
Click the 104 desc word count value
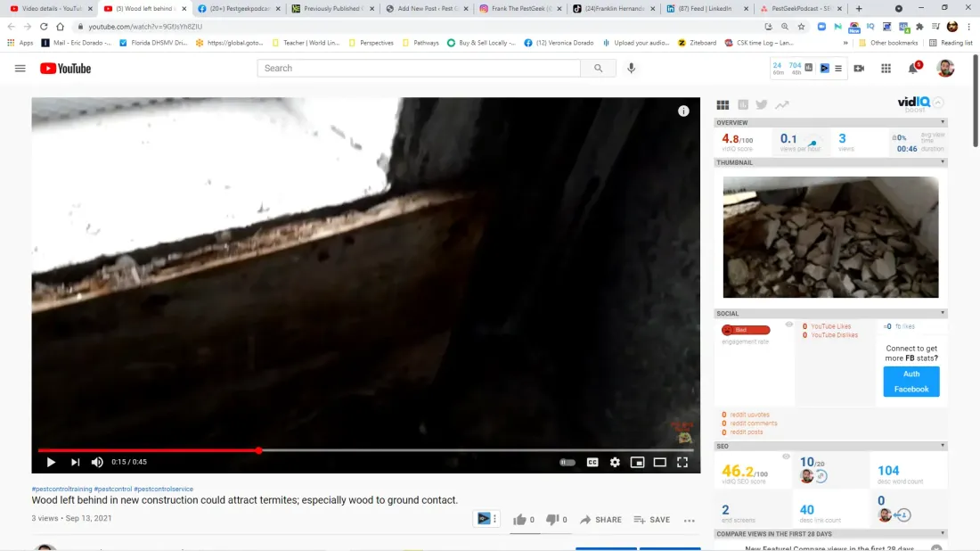click(x=888, y=471)
